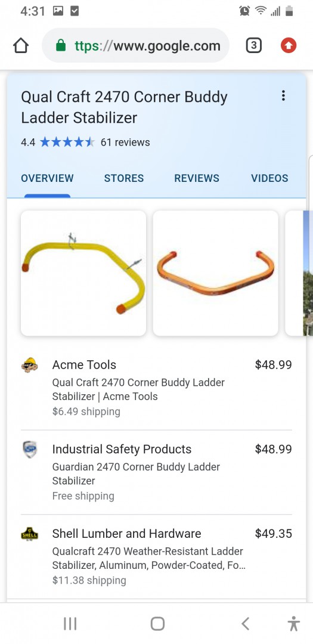Open Android recent apps button
The image size is (313, 644).
tap(70, 624)
